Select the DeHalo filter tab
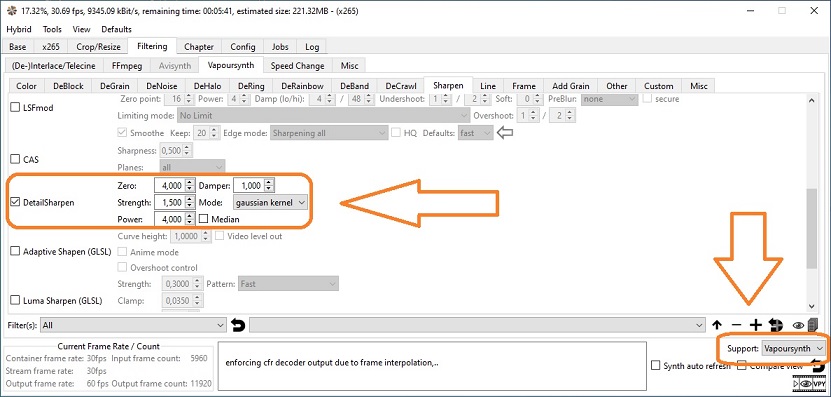 coord(207,86)
